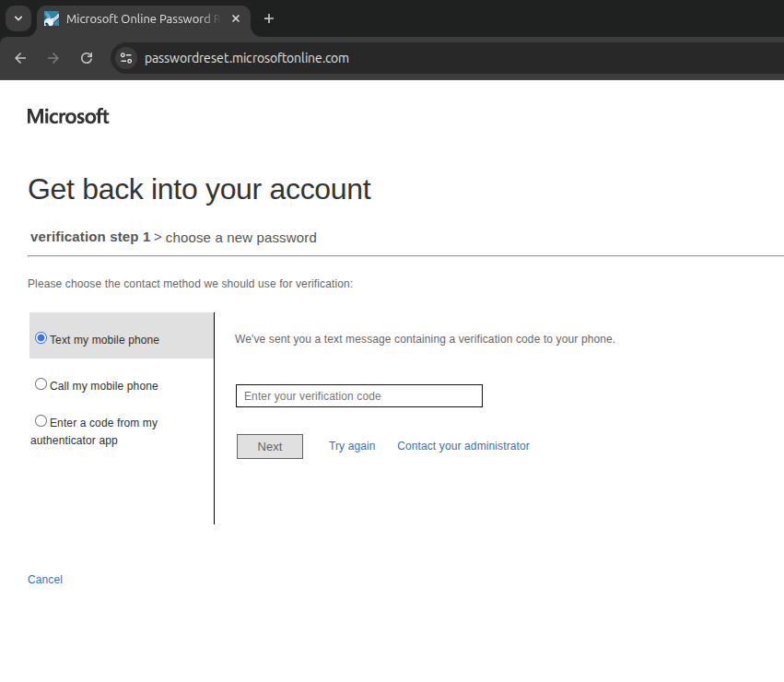Open a new browser tab

pos(269,19)
